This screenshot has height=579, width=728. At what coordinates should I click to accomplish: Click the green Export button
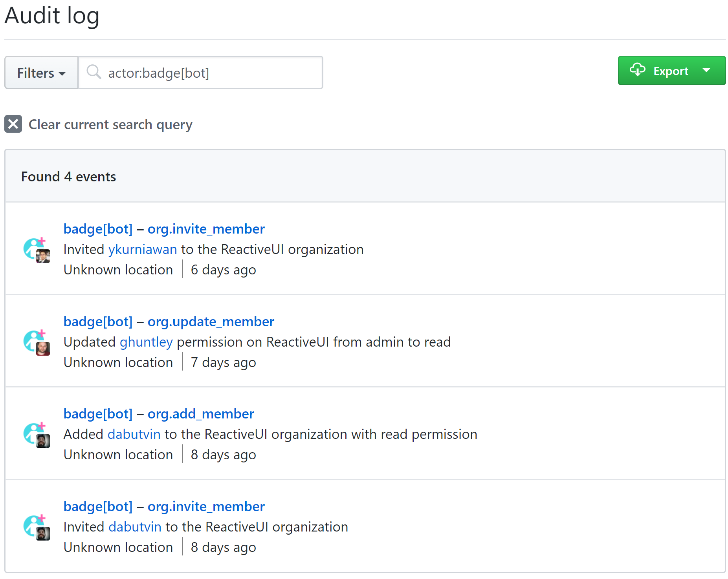point(671,70)
